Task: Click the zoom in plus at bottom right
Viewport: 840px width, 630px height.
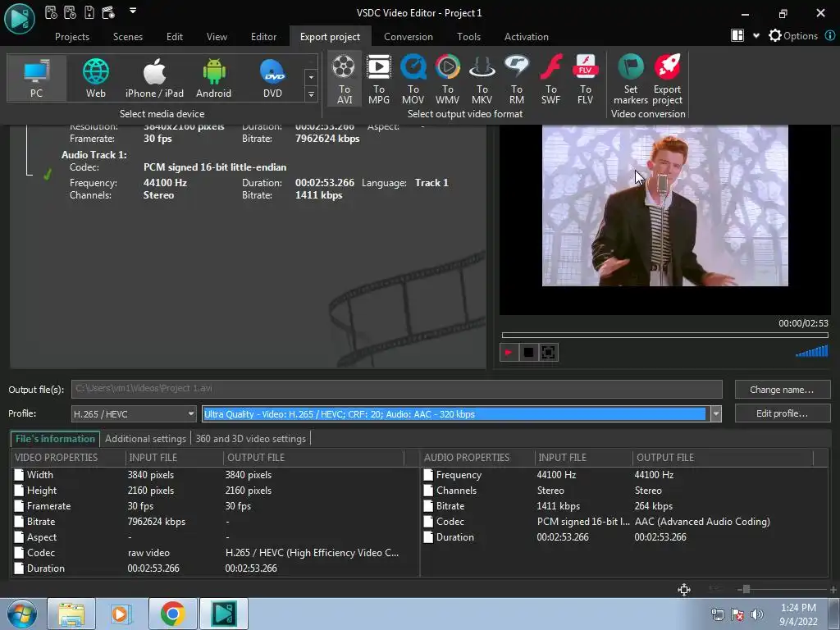Action: coord(833,589)
